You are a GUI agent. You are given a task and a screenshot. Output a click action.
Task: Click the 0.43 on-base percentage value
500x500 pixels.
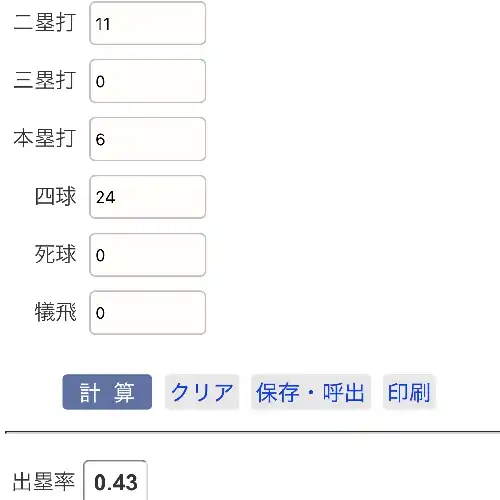point(116,482)
